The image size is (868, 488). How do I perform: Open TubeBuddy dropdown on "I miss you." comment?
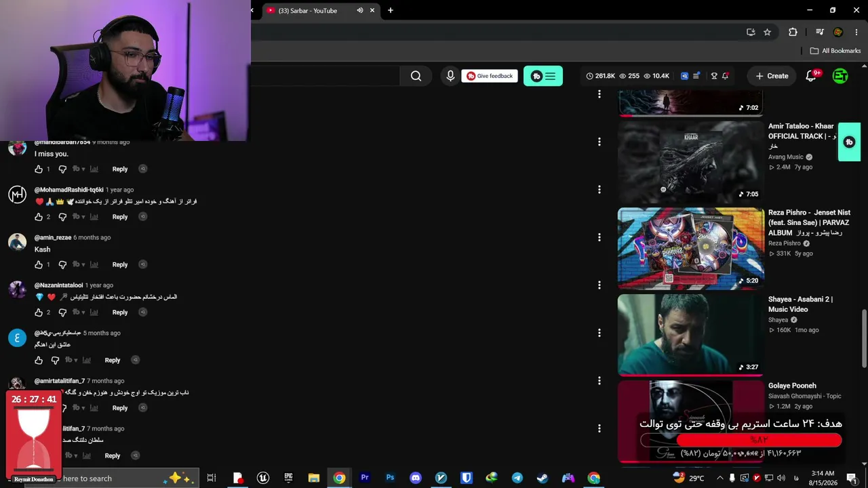(78, 169)
